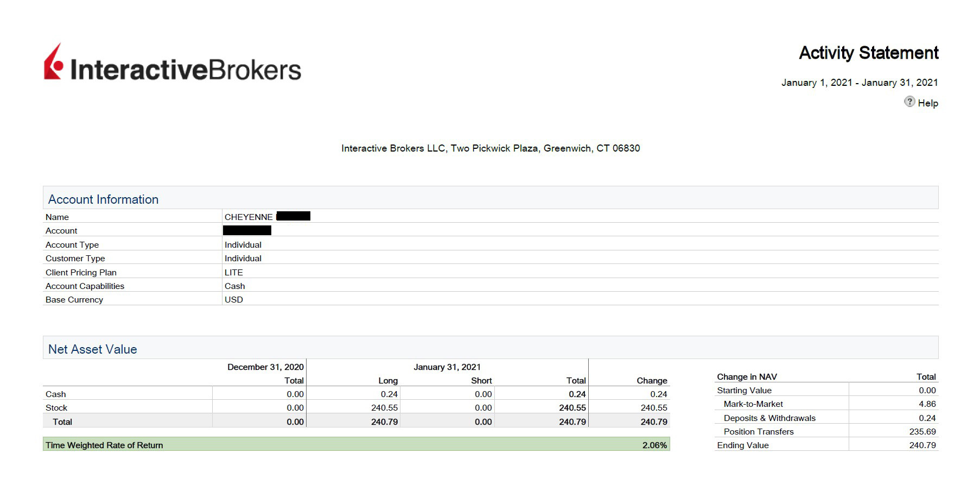Image resolution: width=980 pixels, height=478 pixels.
Task: Click the Cash row label in NAV table
Action: (55, 394)
